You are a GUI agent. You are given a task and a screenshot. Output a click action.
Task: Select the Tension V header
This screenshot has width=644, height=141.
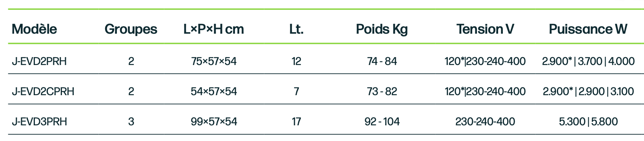click(485, 29)
